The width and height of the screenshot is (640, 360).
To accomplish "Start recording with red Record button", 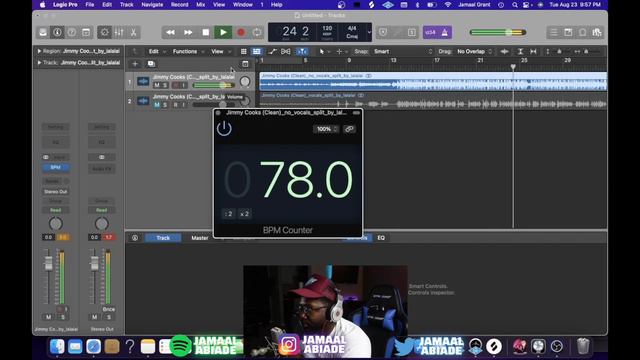I will pos(241,32).
